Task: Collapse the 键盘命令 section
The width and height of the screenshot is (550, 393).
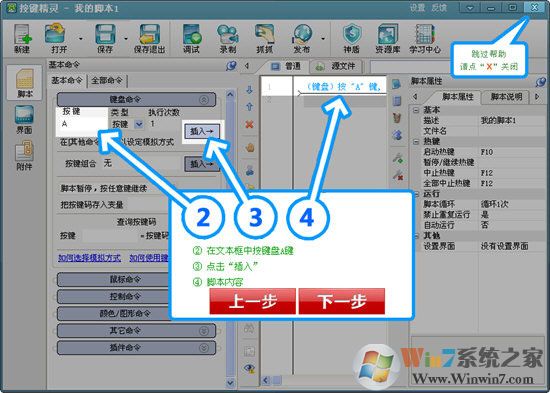Action: [203, 100]
